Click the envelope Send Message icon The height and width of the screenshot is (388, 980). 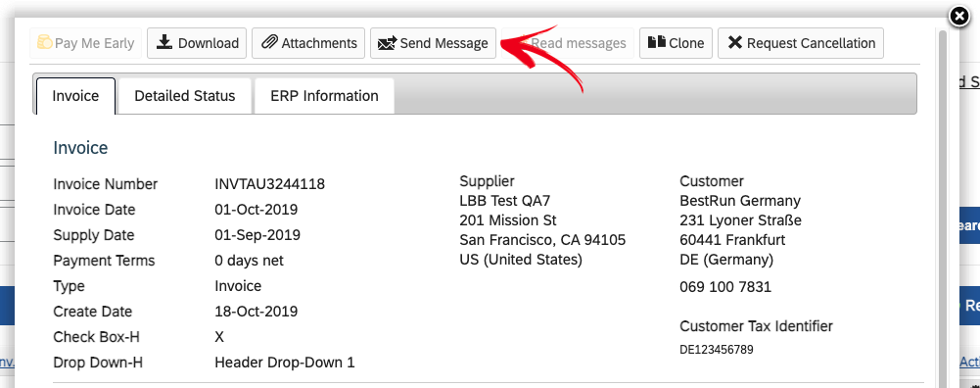pos(388,43)
